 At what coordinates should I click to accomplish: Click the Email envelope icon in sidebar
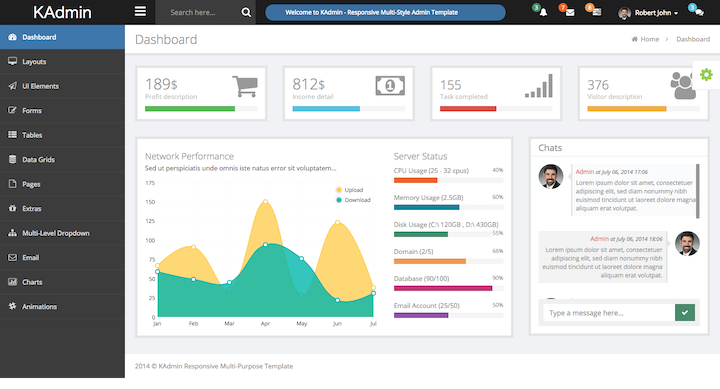12,258
